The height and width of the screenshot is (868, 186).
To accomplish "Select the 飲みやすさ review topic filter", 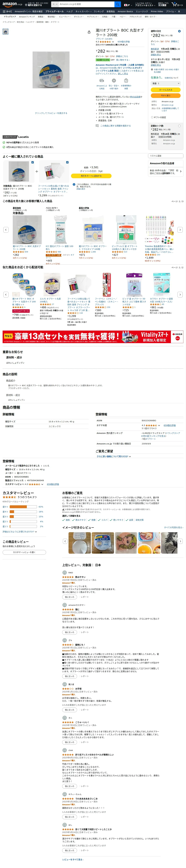I will tap(79, 520).
